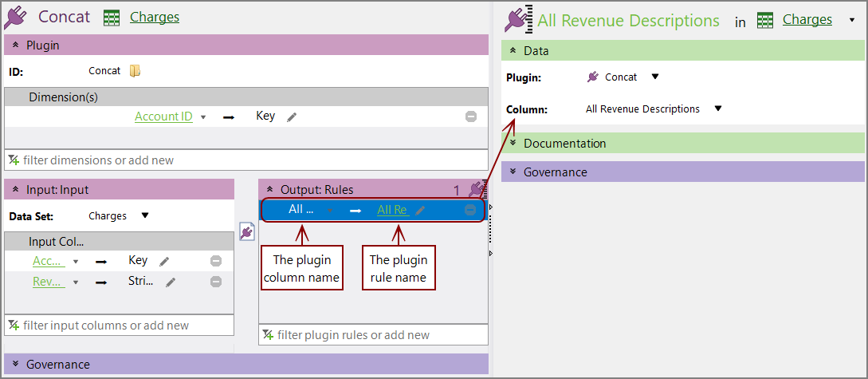
Task: Expand the Governance section in right panel
Action: pos(513,172)
